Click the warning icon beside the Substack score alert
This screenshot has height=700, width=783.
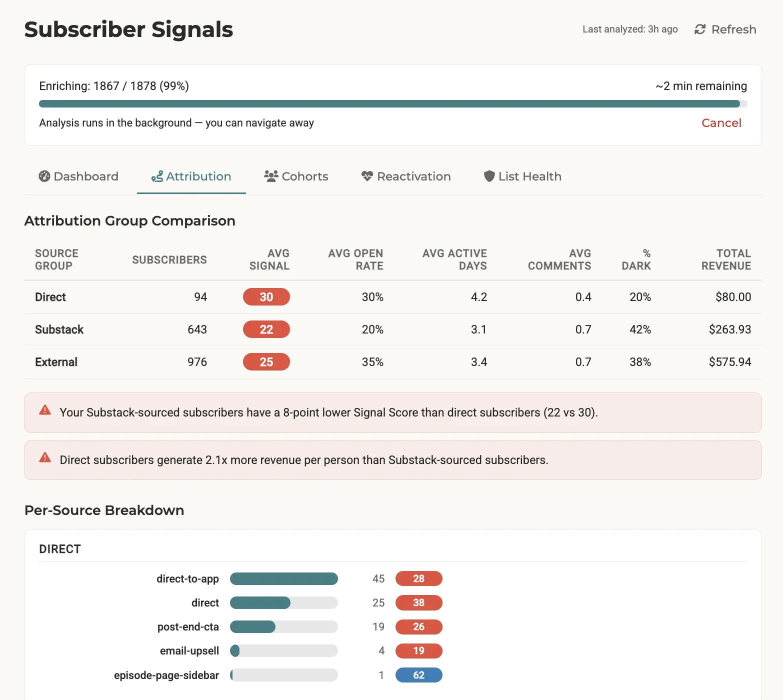[44, 410]
